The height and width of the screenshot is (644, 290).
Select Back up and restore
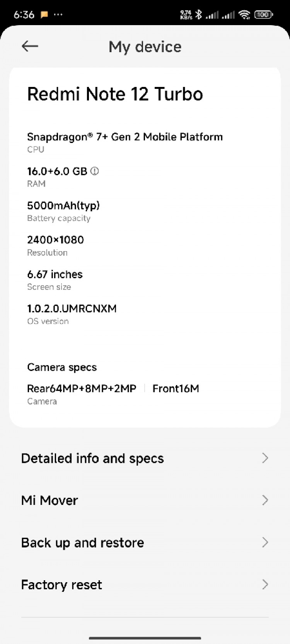83,542
